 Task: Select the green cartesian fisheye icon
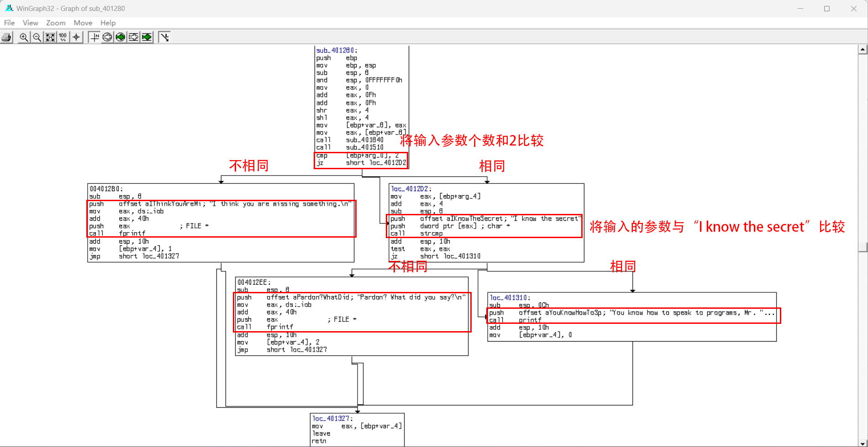click(147, 37)
